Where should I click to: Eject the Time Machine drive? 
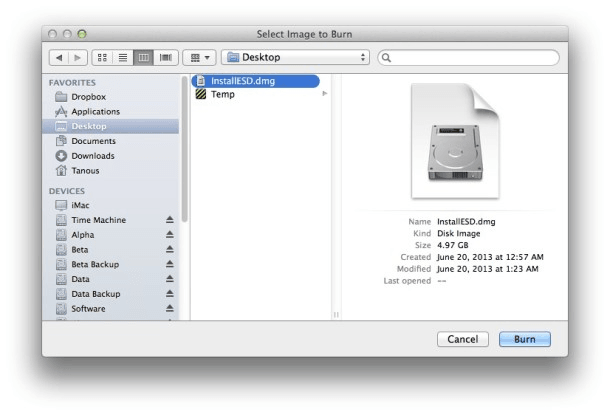point(170,220)
